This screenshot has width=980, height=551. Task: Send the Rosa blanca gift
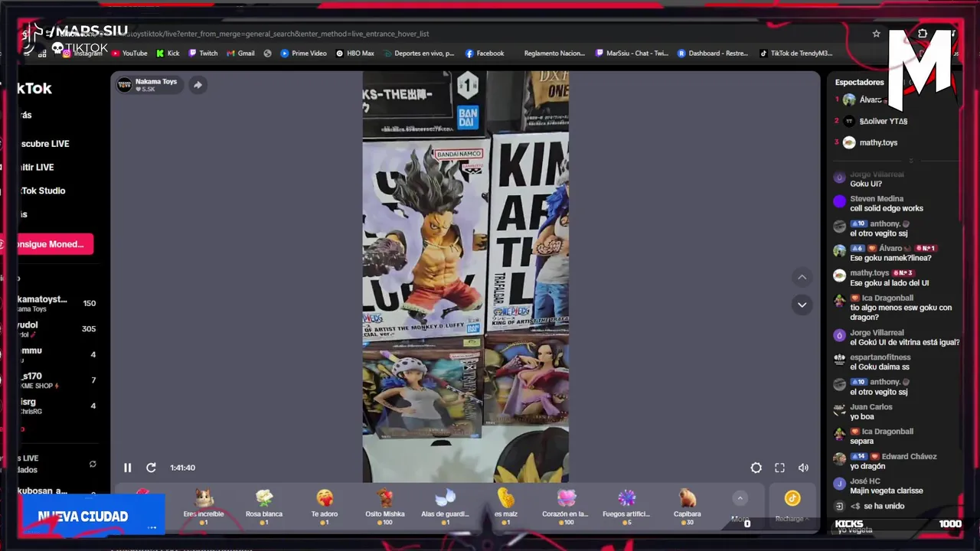point(264,507)
